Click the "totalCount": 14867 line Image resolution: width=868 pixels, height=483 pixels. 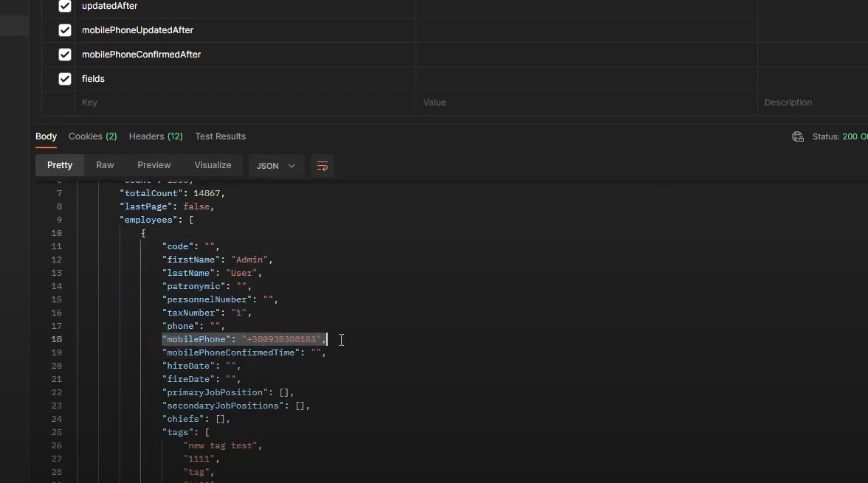(172, 194)
